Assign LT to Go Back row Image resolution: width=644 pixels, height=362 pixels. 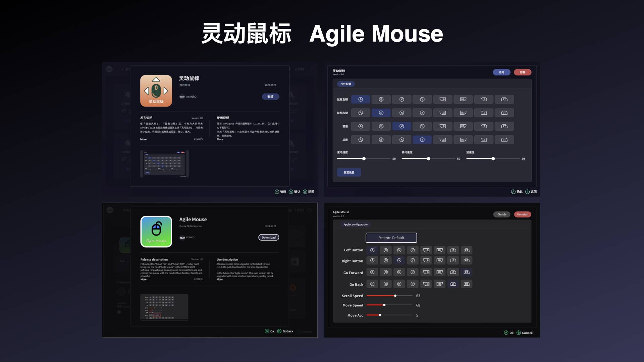[x=453, y=284]
